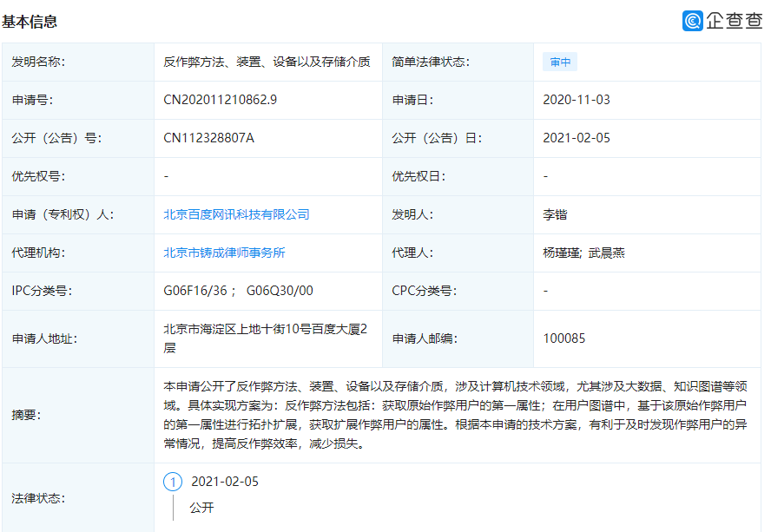The image size is (771, 532).
Task: Click the 摘要 label
Action: click(x=27, y=415)
